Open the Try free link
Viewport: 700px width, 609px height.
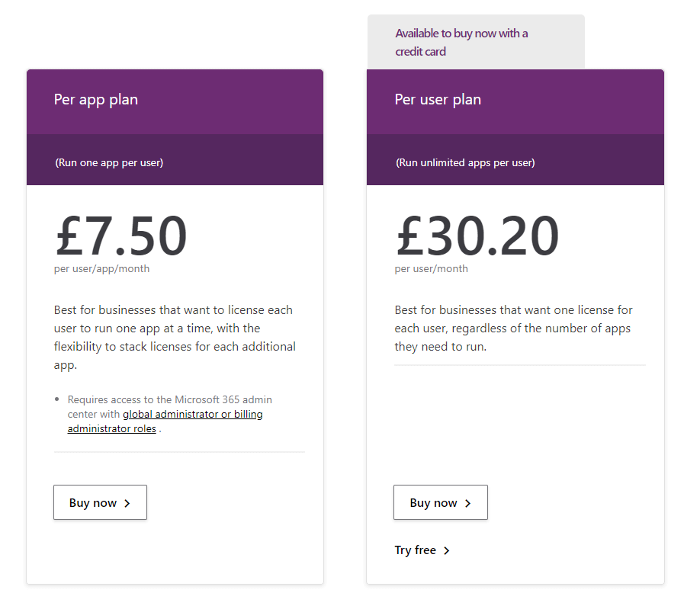tap(416, 550)
